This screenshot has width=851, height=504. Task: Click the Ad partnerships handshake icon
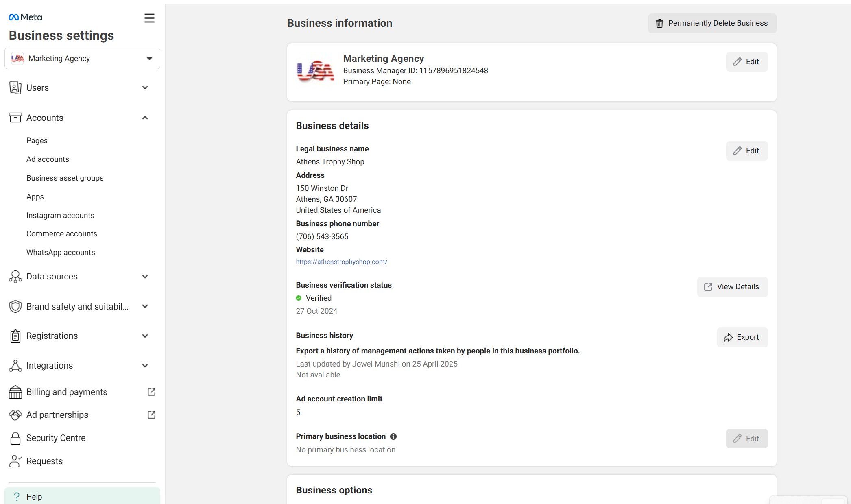15,415
